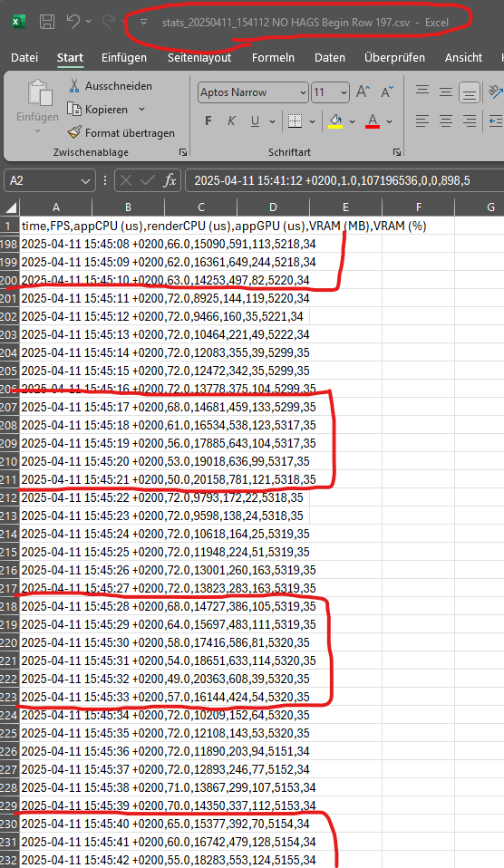Save the workbook with the disk icon
504x868 pixels.
47,22
